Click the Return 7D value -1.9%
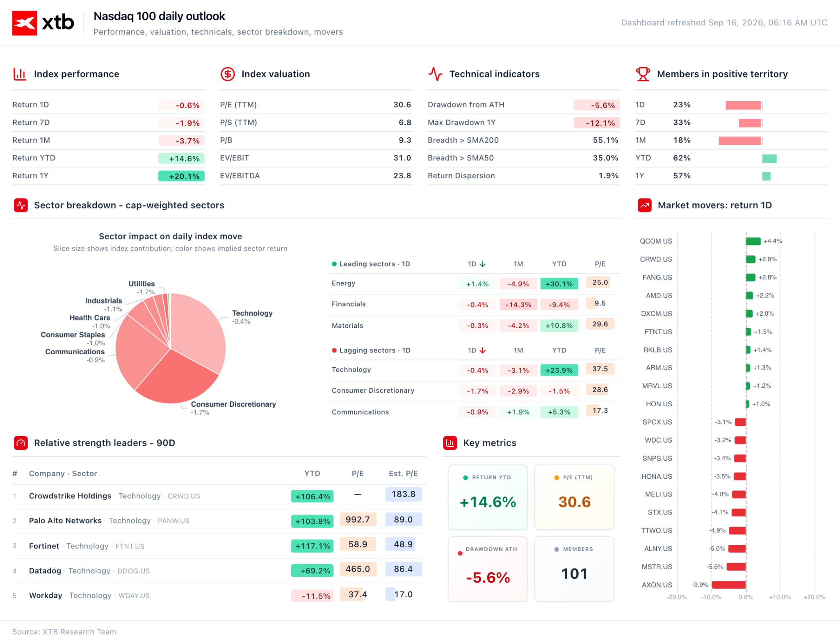This screenshot has width=840, height=642. (181, 123)
